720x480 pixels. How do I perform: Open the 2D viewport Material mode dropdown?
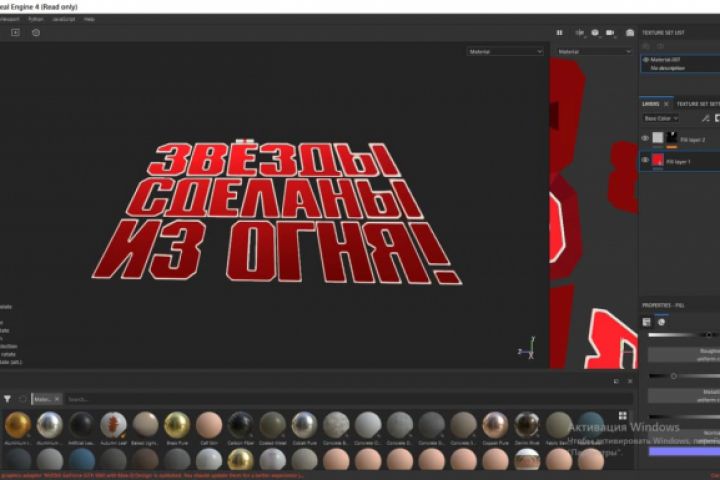coord(594,52)
